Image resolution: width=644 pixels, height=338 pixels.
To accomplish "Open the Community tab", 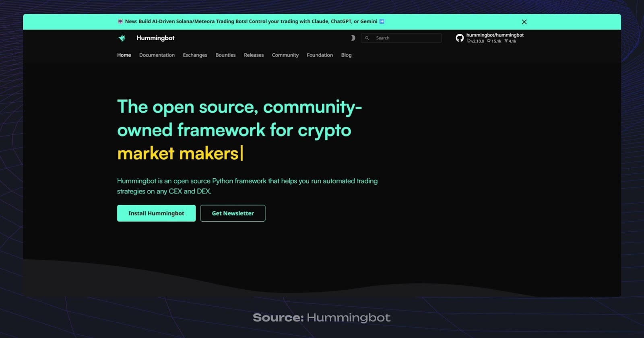I will pos(285,55).
